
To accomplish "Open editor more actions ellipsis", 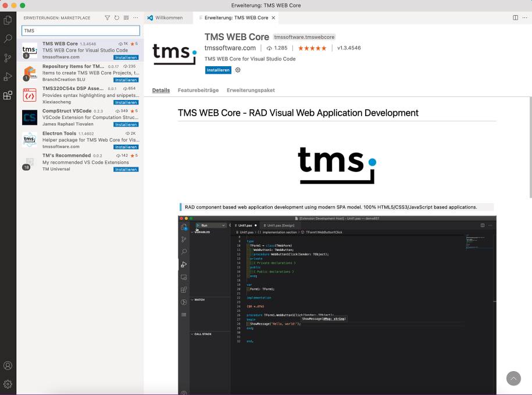I will click(x=525, y=17).
